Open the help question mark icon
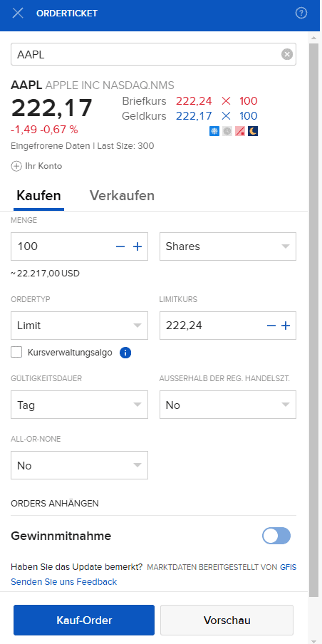Image resolution: width=322 pixels, height=644 pixels. click(301, 13)
